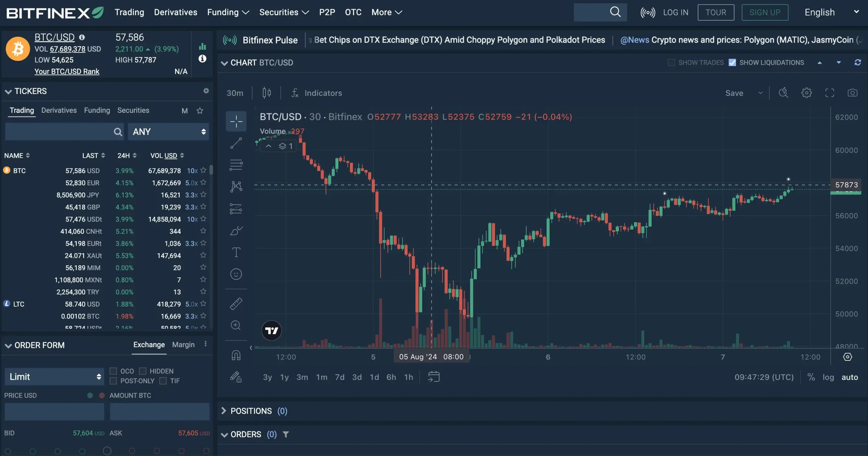Choose the pattern drawing tool
868x456 pixels.
click(236, 187)
